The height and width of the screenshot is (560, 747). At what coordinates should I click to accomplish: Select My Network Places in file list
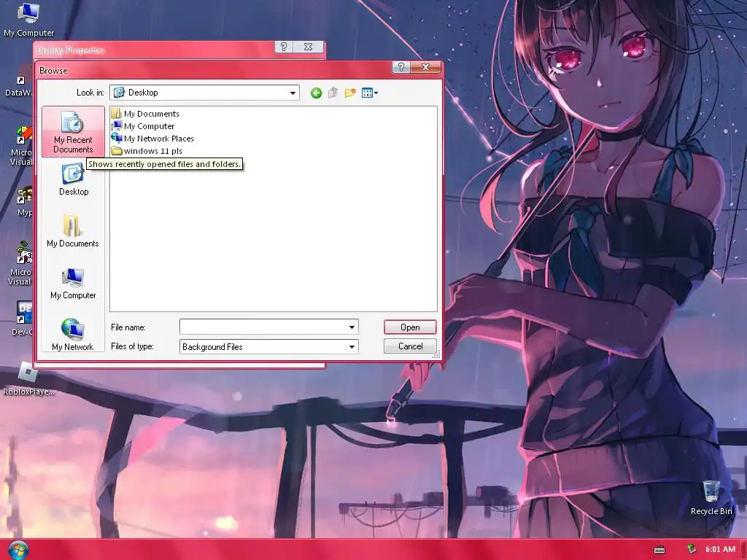click(x=152, y=138)
